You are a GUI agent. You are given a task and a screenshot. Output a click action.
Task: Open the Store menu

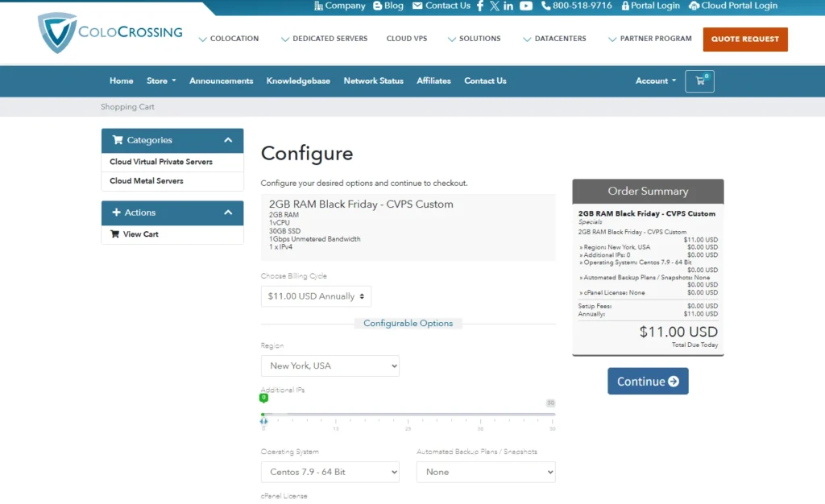coord(160,81)
